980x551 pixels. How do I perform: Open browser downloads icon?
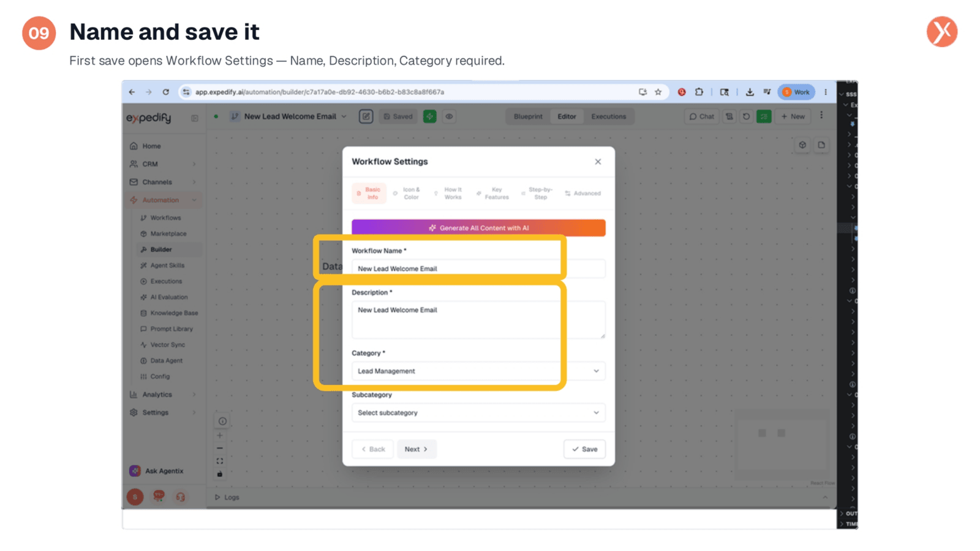click(750, 92)
